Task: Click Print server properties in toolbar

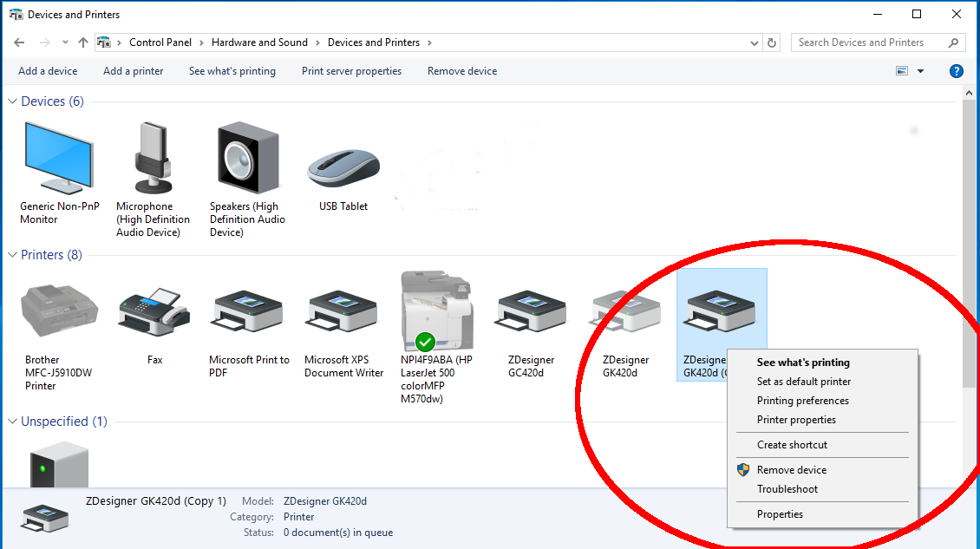Action: (x=351, y=71)
